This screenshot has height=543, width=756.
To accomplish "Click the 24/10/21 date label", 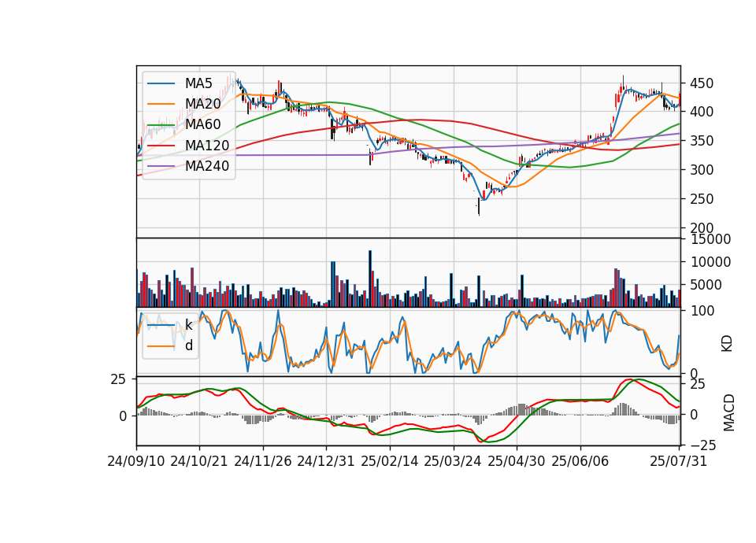I will pyautogui.click(x=199, y=461).
